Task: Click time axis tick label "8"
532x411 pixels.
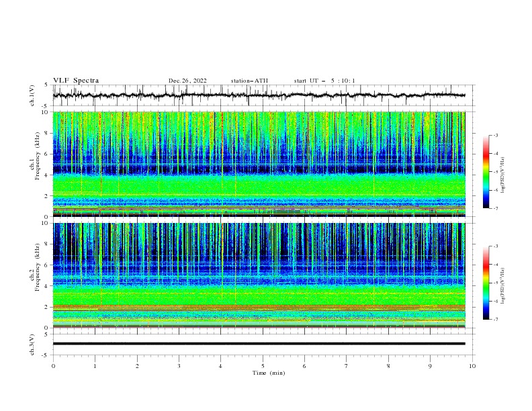Action: coord(388,366)
